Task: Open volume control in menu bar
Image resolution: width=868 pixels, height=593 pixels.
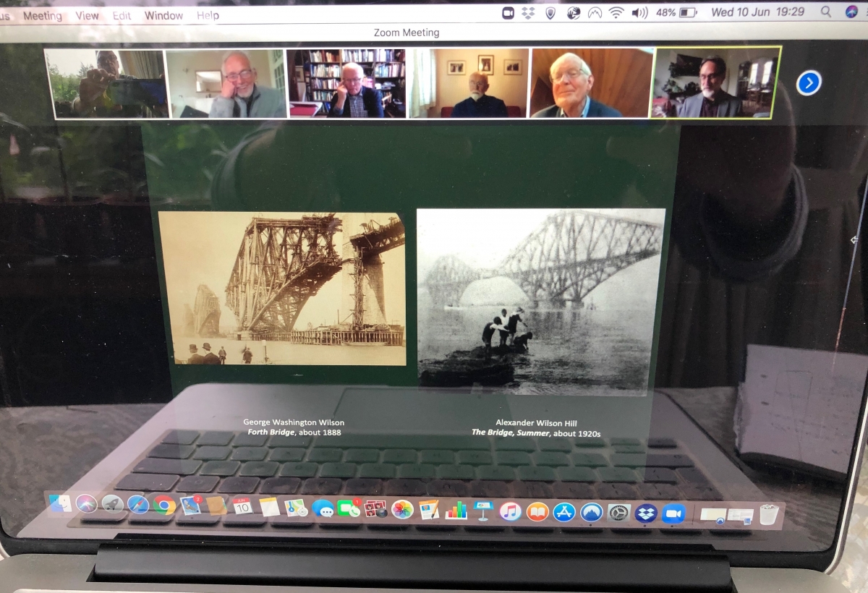Action: [639, 12]
